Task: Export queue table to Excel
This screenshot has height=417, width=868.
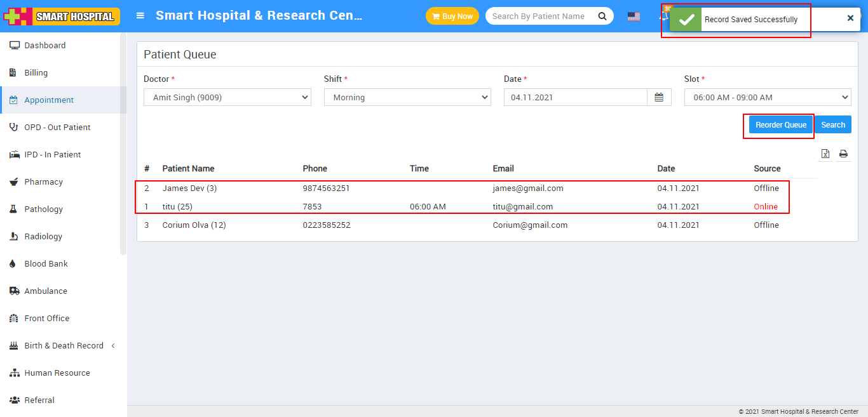Action: [x=825, y=154]
